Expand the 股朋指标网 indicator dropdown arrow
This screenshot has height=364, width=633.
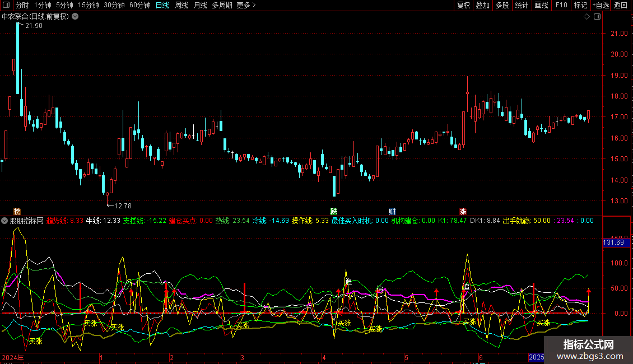pos(5,221)
